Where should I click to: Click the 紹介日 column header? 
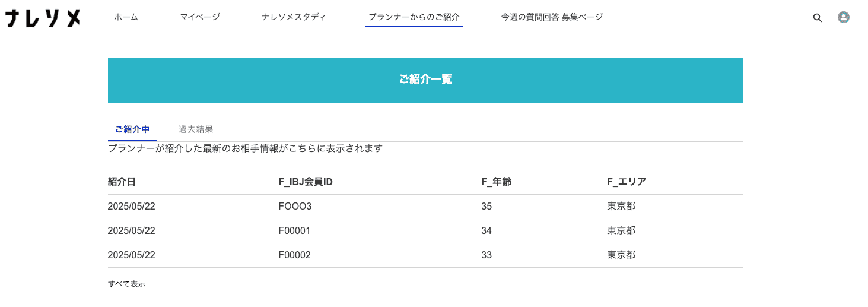point(122,182)
